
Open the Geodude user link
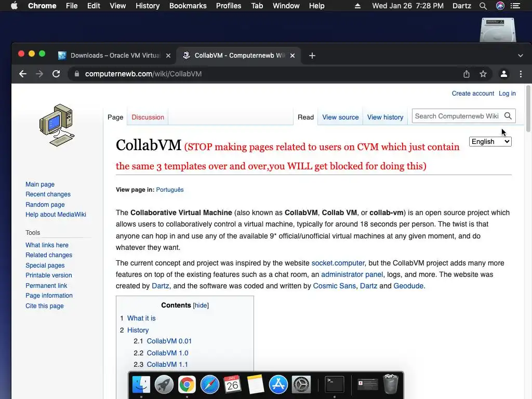coord(408,286)
